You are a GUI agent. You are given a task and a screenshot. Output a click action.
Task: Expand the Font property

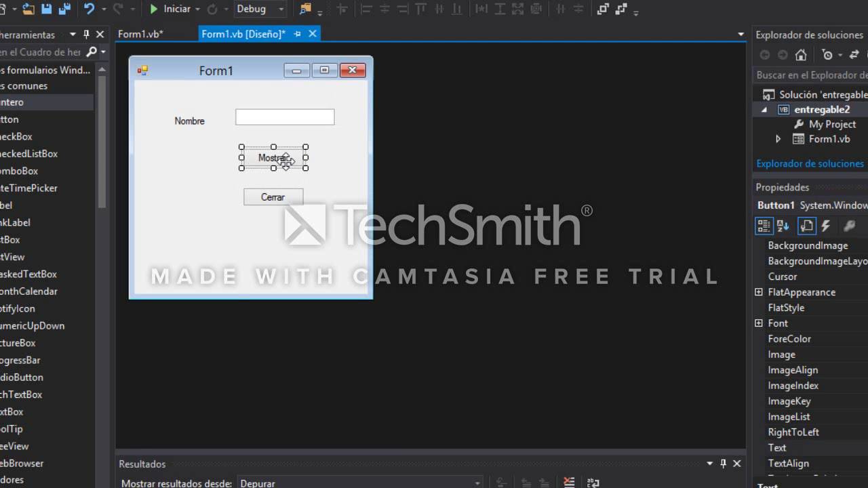tap(758, 323)
